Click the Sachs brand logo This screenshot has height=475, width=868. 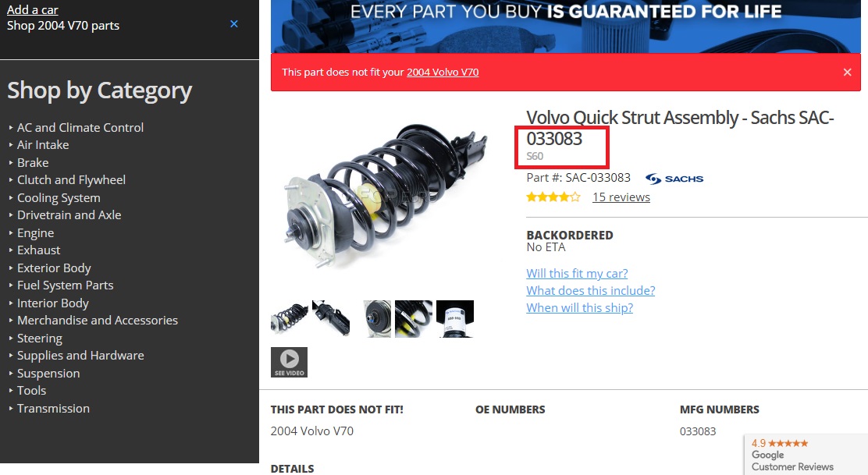[x=674, y=179]
